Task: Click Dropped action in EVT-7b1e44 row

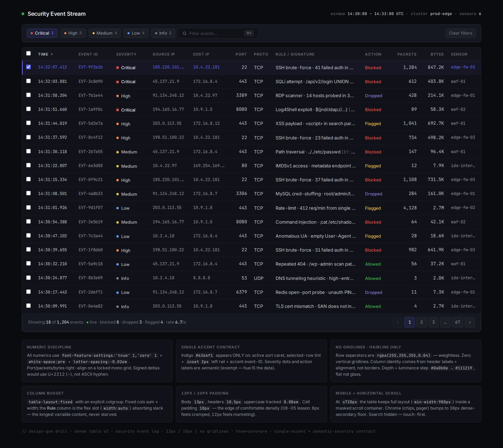Action: 373,96
